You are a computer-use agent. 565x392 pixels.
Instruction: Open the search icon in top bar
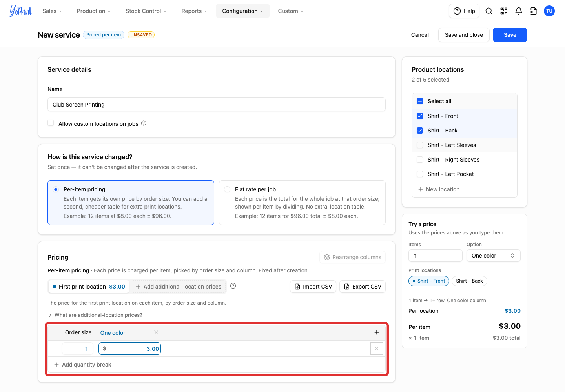click(x=489, y=11)
